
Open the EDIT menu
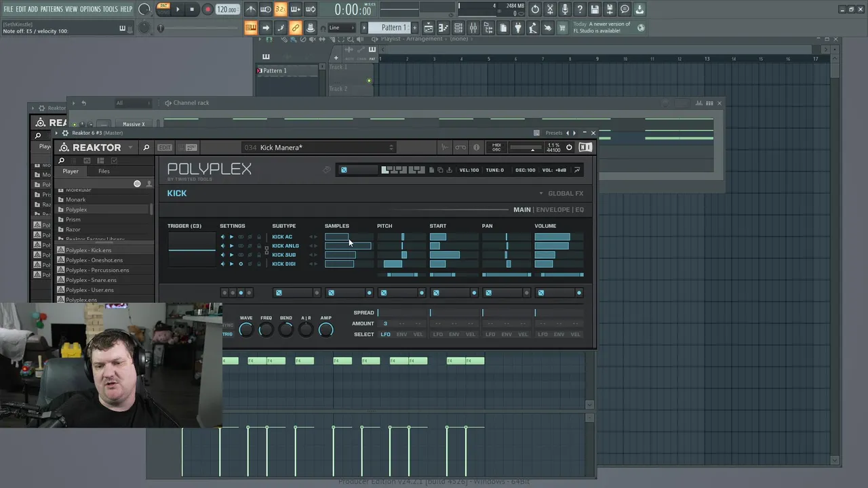pos(21,9)
